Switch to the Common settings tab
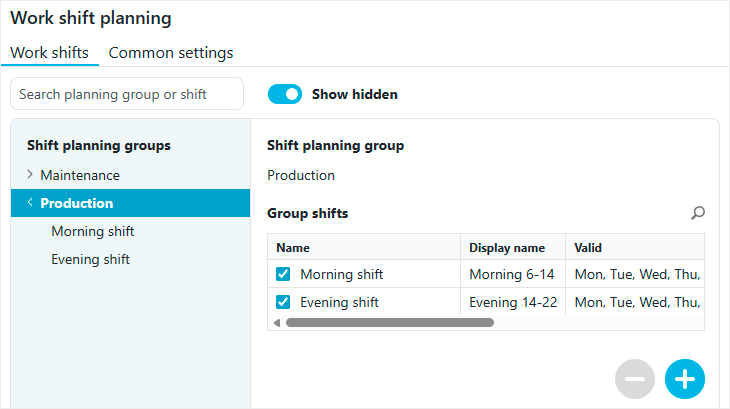Viewport: 730px width, 409px height. click(171, 53)
